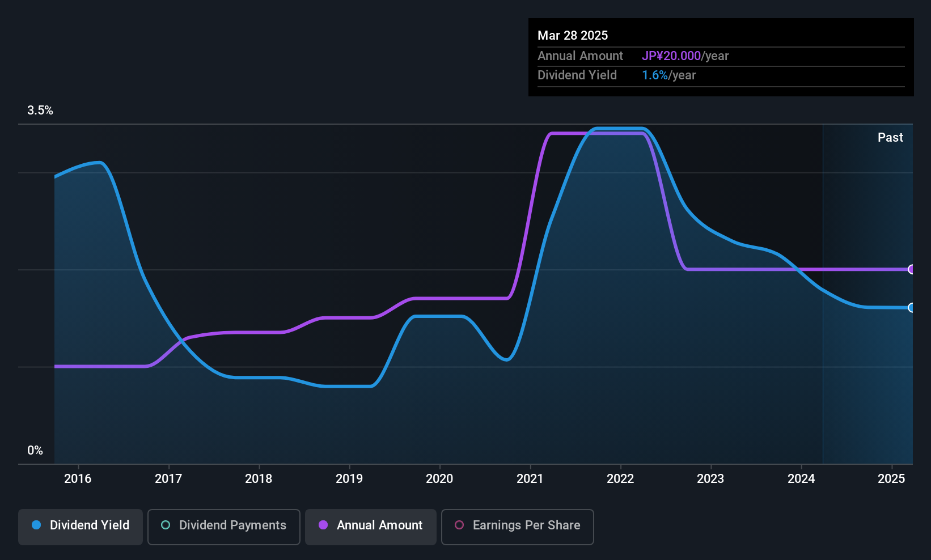Click JP¥20.000 annual amount in tooltip
The width and height of the screenshot is (931, 560).
click(x=671, y=56)
